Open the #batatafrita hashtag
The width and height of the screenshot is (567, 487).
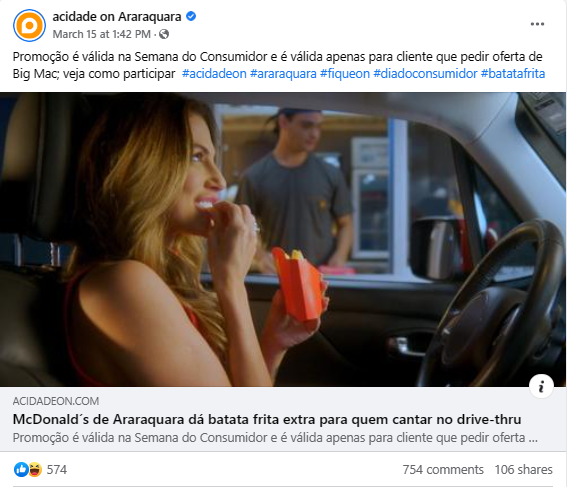(x=513, y=73)
